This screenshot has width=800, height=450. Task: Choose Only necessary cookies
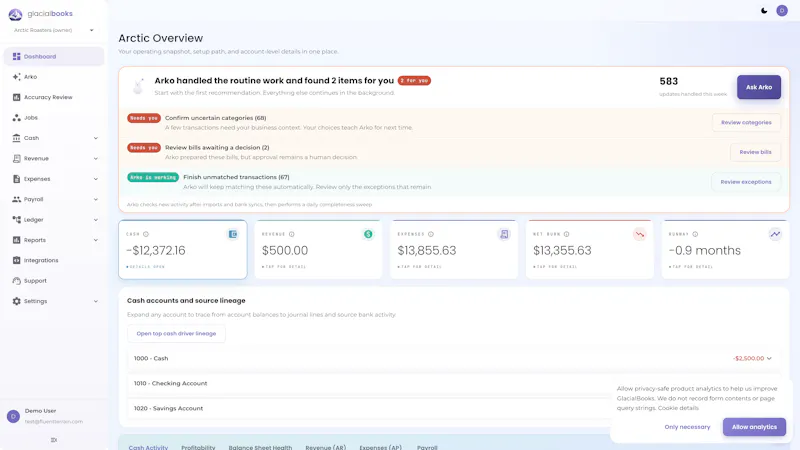pos(687,427)
